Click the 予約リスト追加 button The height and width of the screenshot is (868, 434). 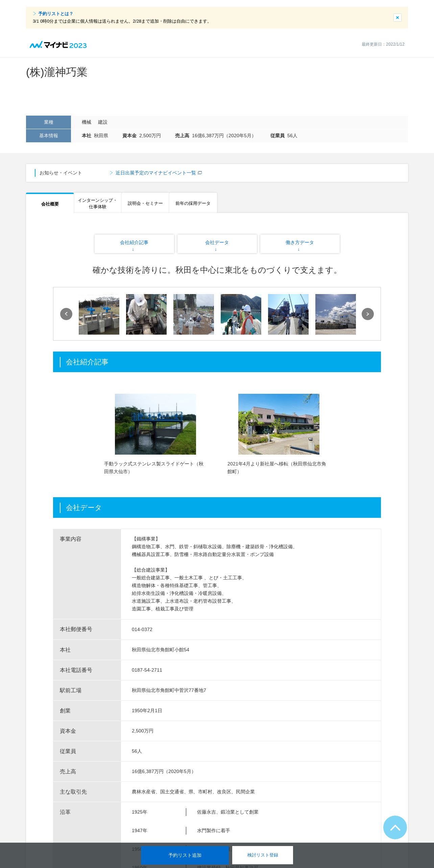pos(185,855)
